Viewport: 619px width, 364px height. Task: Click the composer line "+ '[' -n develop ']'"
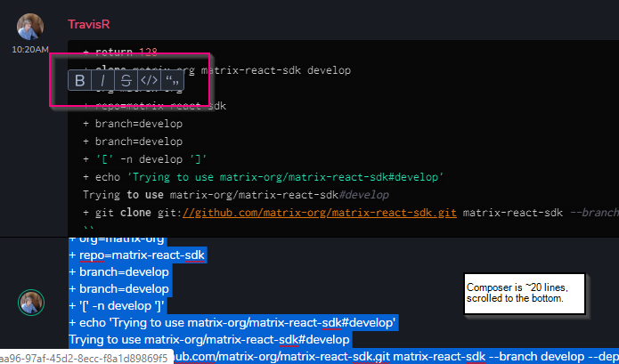click(117, 305)
